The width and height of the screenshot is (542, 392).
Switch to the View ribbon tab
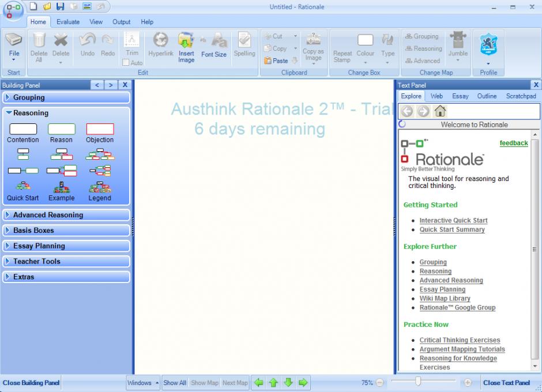(x=96, y=22)
